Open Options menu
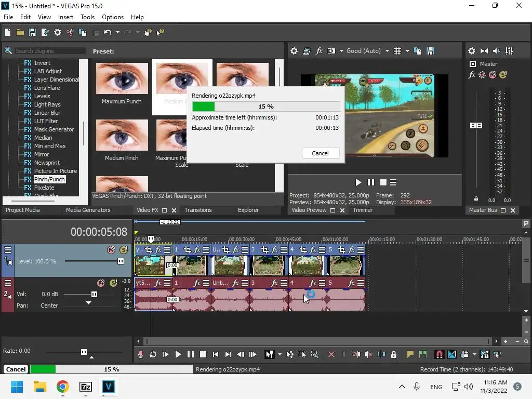This screenshot has width=532, height=399. coord(113,17)
